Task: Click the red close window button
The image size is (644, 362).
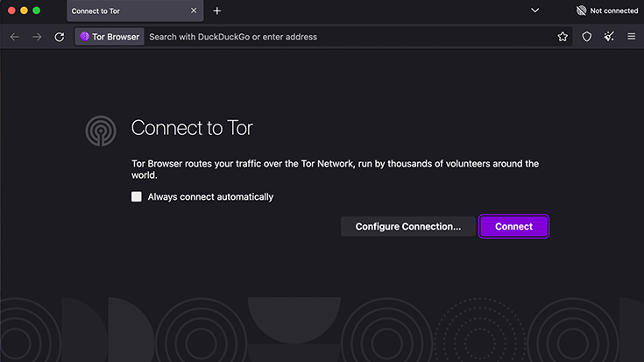Action: (11, 11)
